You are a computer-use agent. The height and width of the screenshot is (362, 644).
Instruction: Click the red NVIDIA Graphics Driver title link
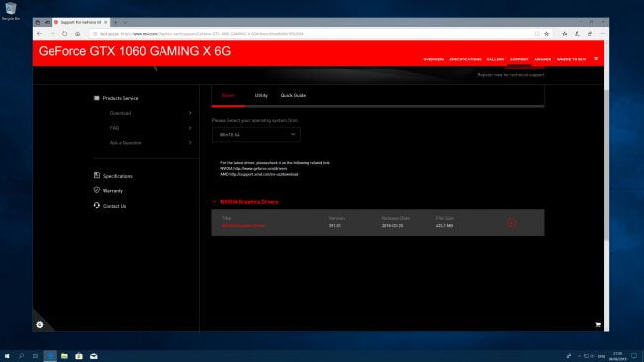(243, 226)
